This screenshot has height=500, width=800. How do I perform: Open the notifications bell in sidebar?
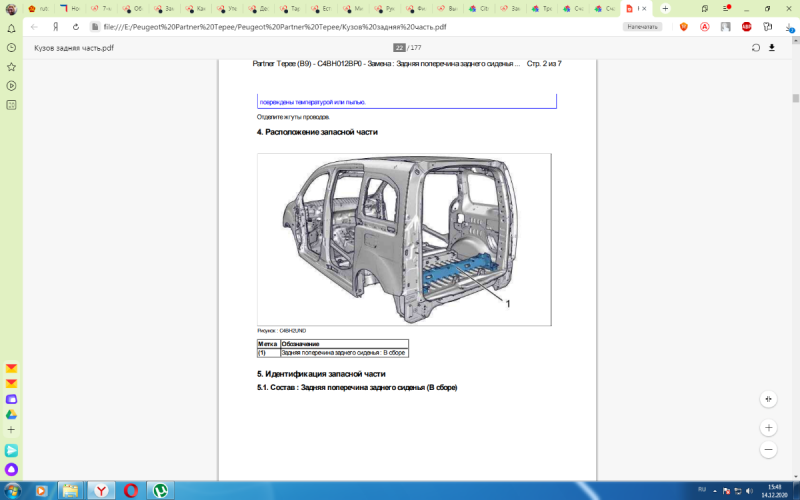[x=11, y=28]
